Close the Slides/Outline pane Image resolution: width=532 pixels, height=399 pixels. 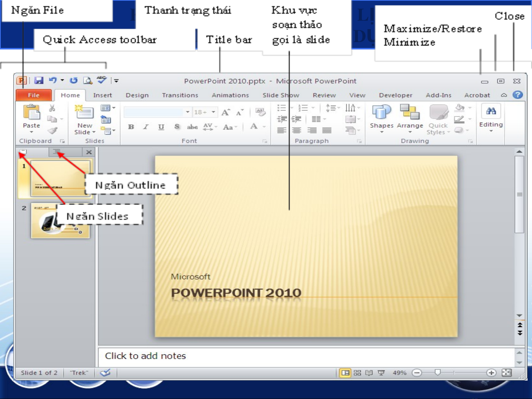[89, 152]
